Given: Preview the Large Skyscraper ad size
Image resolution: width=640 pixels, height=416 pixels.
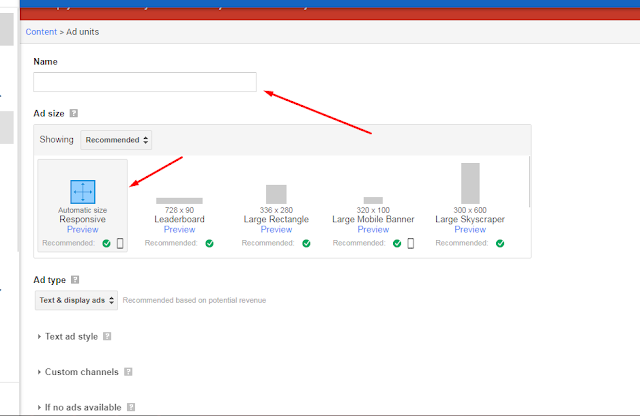Looking at the screenshot, I should (470, 229).
